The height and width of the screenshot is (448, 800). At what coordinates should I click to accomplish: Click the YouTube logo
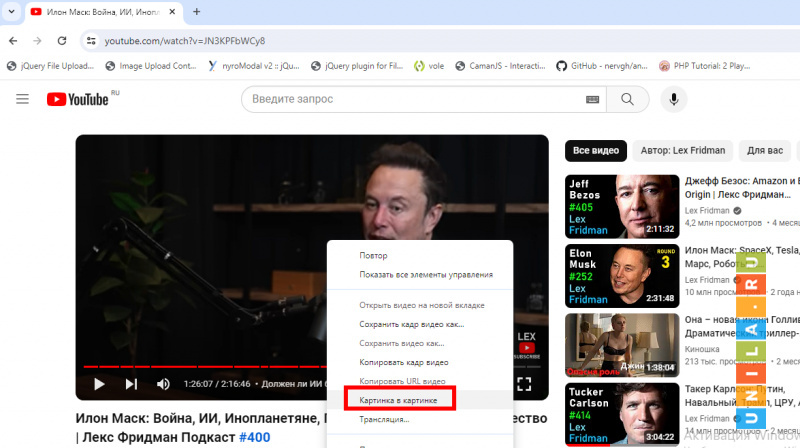pyautogui.click(x=76, y=99)
